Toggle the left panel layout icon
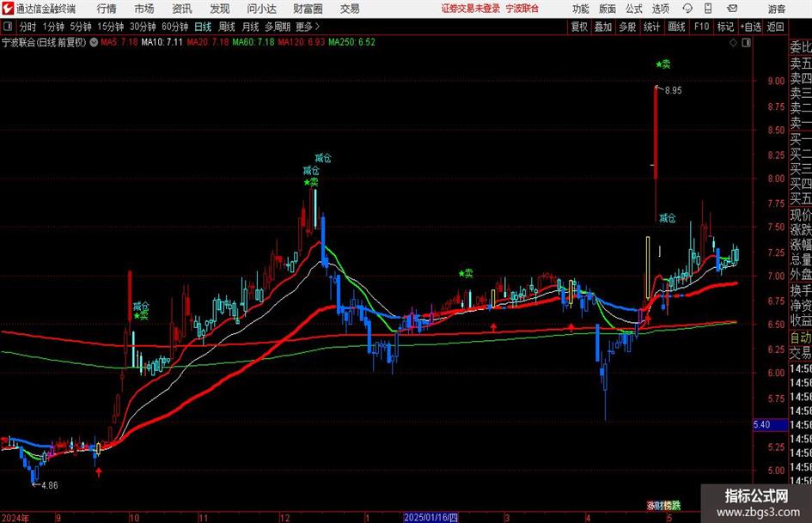Viewport: 812px width, 523px height. [x=8, y=27]
